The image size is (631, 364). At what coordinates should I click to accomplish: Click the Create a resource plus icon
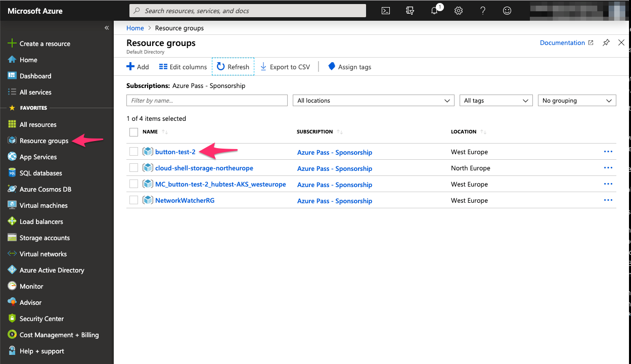pyautogui.click(x=12, y=43)
